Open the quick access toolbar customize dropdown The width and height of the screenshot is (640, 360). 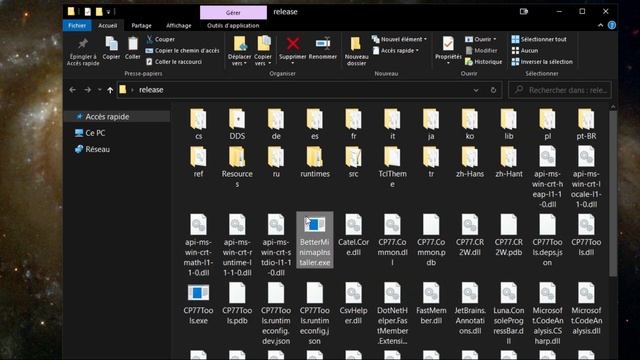pos(109,12)
